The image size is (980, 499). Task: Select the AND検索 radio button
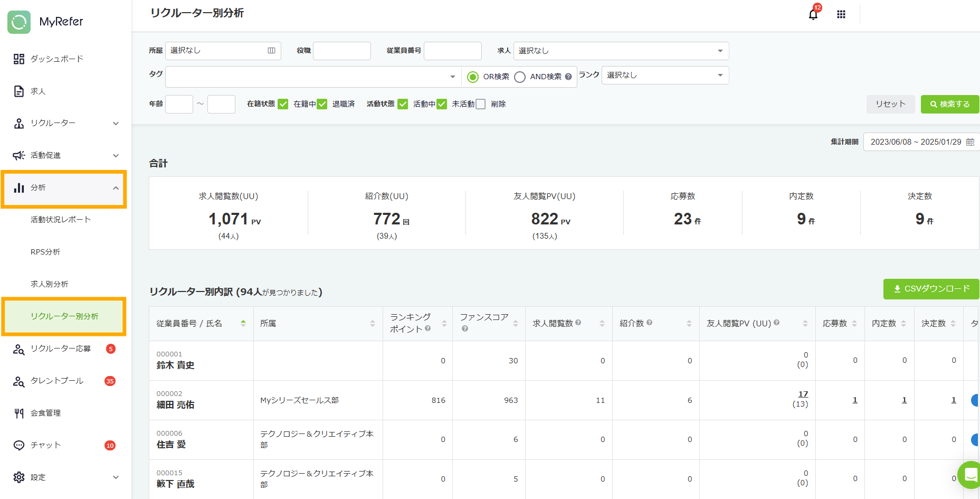[x=520, y=77]
